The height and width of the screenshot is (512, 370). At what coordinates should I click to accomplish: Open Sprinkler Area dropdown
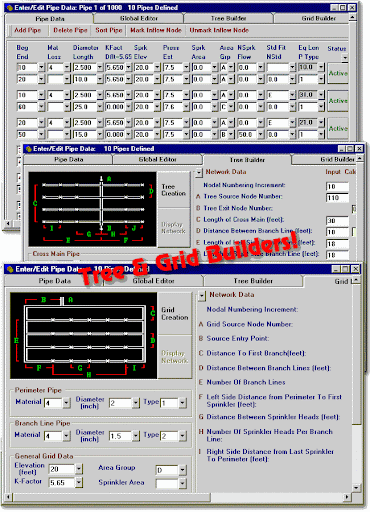[182, 483]
